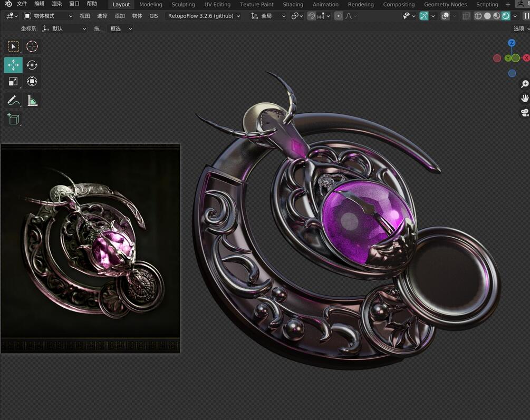Image resolution: width=530 pixels, height=420 pixels.
Task: Expand the 选项 options dropdown
Action: click(x=521, y=29)
